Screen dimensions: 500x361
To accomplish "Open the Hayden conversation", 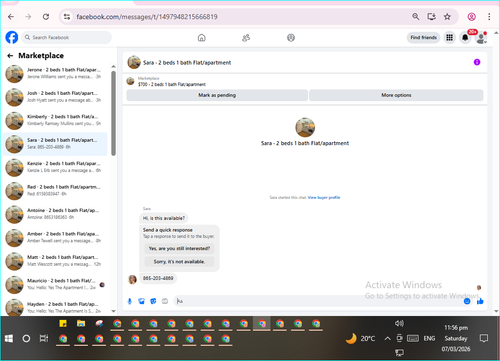I will coord(55,307).
